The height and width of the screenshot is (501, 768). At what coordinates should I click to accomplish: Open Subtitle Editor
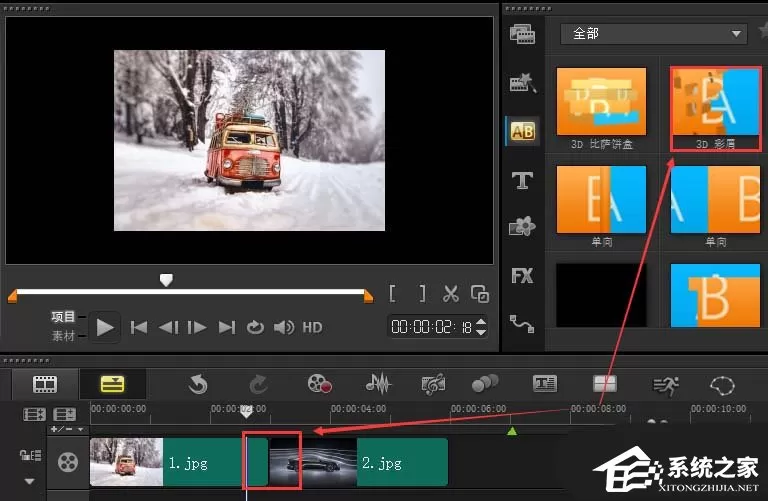pyautogui.click(x=545, y=384)
